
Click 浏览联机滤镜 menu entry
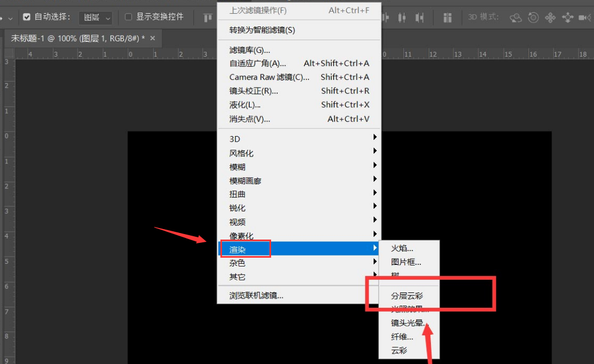tap(256, 296)
